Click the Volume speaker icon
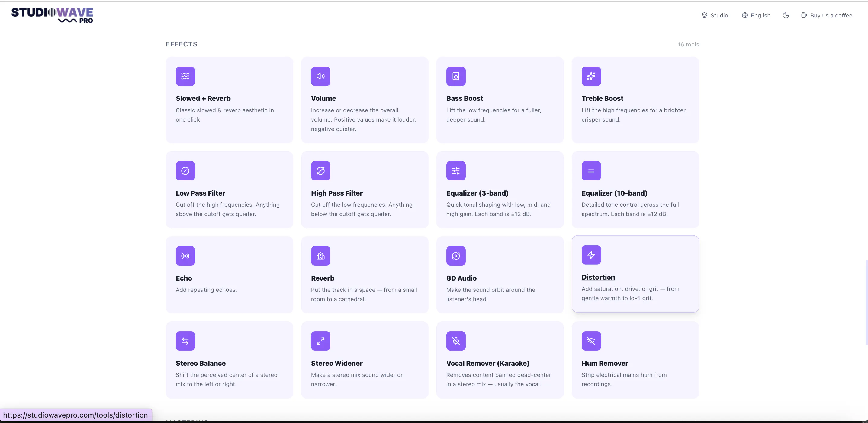The width and height of the screenshot is (868, 423). [x=320, y=76]
